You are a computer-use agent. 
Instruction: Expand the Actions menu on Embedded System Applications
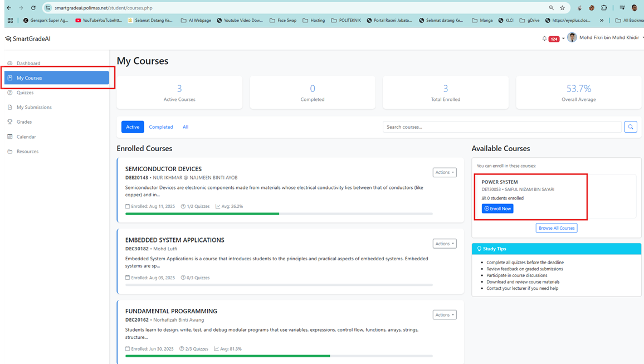click(444, 244)
